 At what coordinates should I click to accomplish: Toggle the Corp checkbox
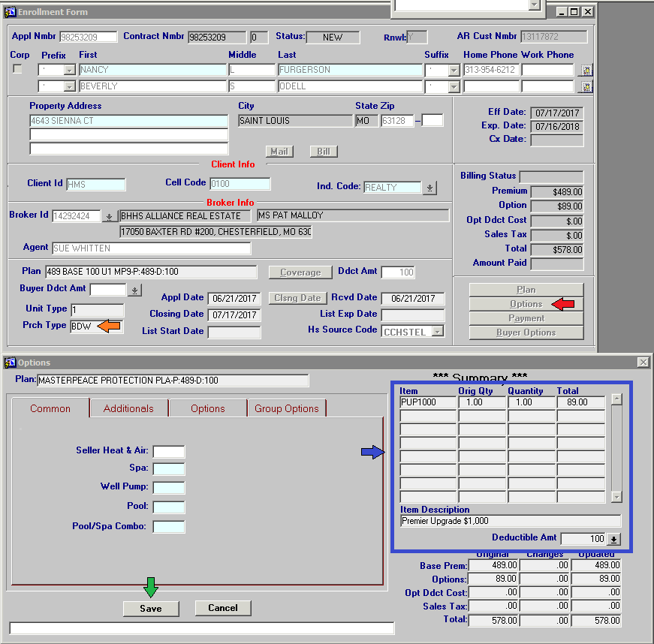pos(17,70)
